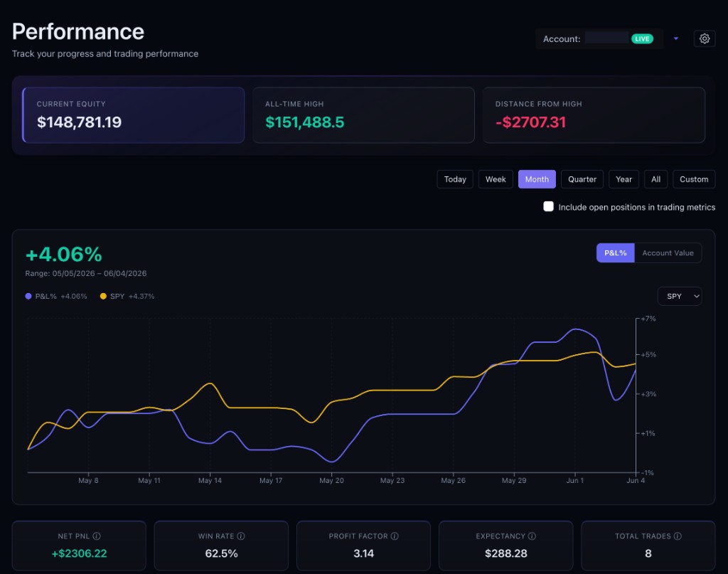Select the Week time range
Image resolution: width=728 pixels, height=574 pixels.
point(496,179)
